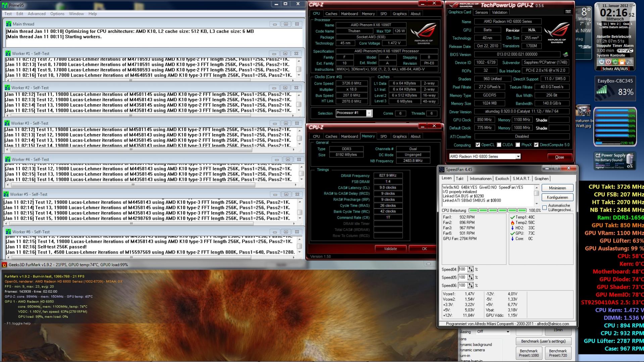Click the orange lock icon under System Kontrolle
This screenshot has height=362, width=644.
click(622, 62)
